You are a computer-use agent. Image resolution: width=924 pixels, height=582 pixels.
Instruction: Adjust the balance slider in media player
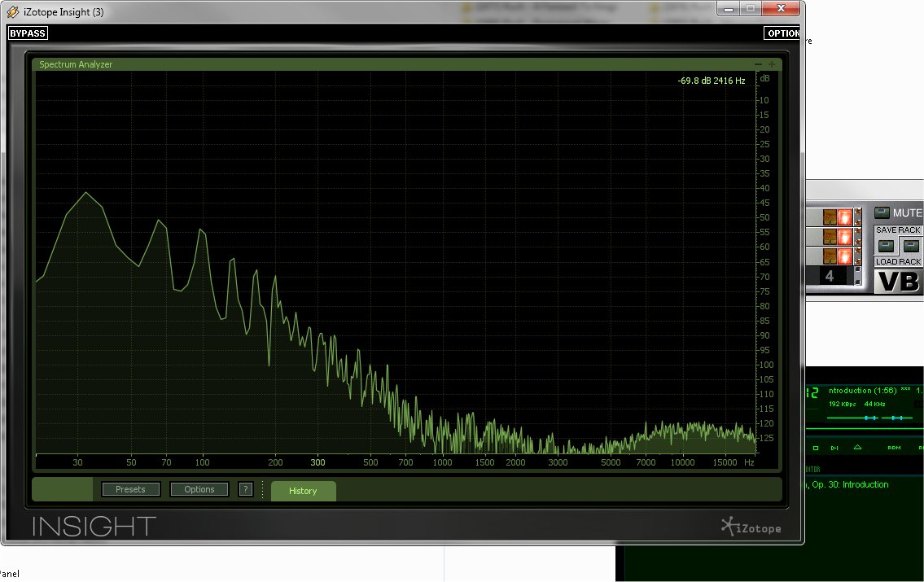click(897, 418)
